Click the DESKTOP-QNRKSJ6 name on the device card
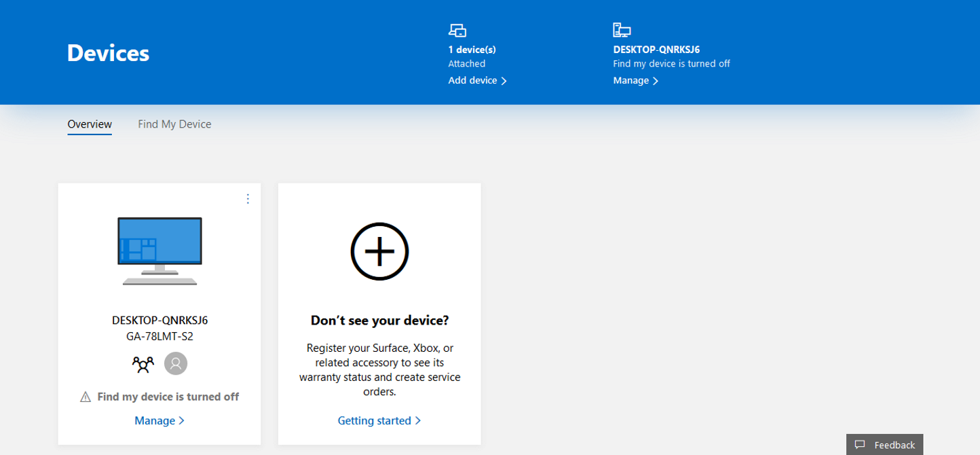This screenshot has width=980, height=455. click(159, 321)
